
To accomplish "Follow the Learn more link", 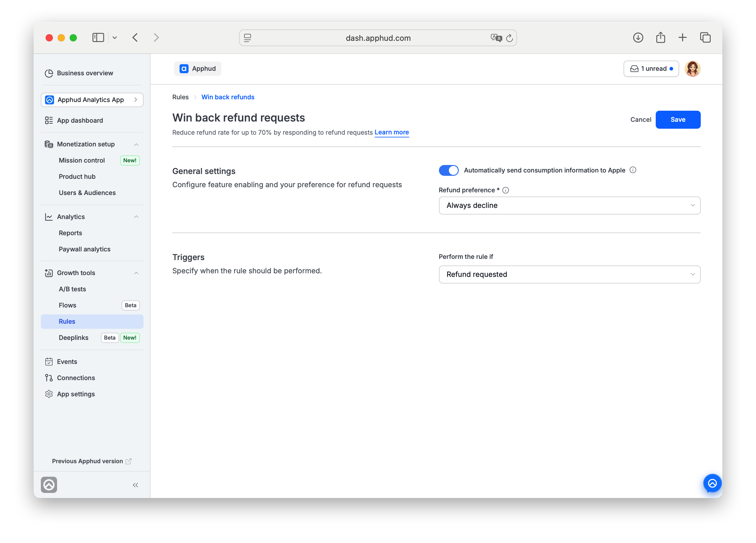I will click(392, 132).
